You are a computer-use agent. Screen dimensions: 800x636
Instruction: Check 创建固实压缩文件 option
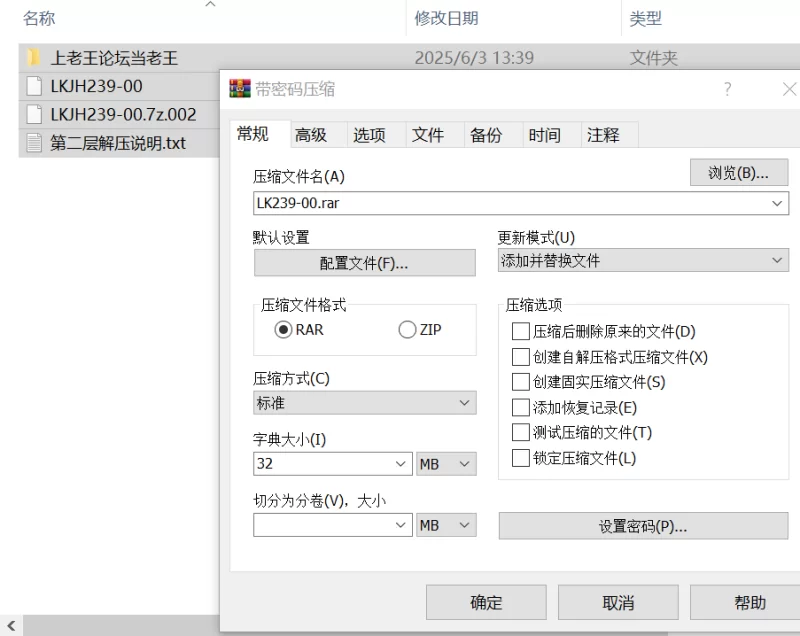(x=520, y=382)
